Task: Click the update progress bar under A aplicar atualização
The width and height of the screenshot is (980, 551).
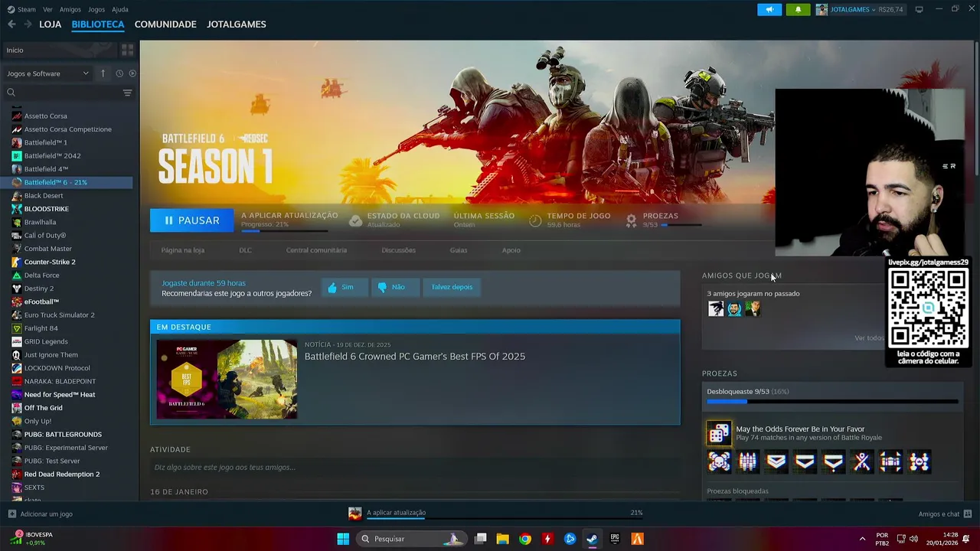Action: (x=285, y=230)
